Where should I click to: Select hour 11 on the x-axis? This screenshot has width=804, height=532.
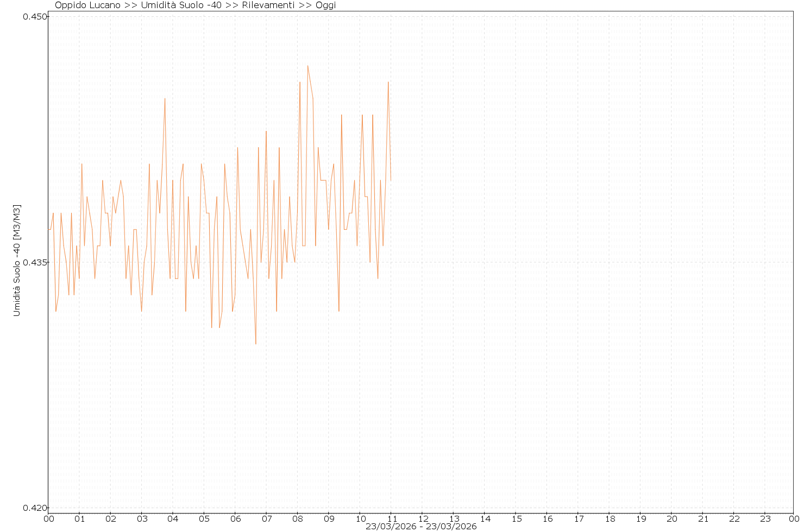(391, 518)
